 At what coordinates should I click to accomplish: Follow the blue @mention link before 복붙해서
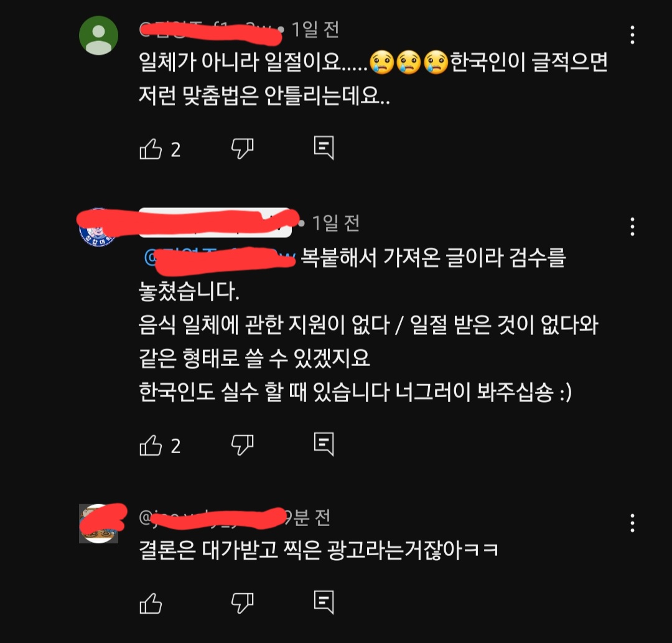coord(220,257)
